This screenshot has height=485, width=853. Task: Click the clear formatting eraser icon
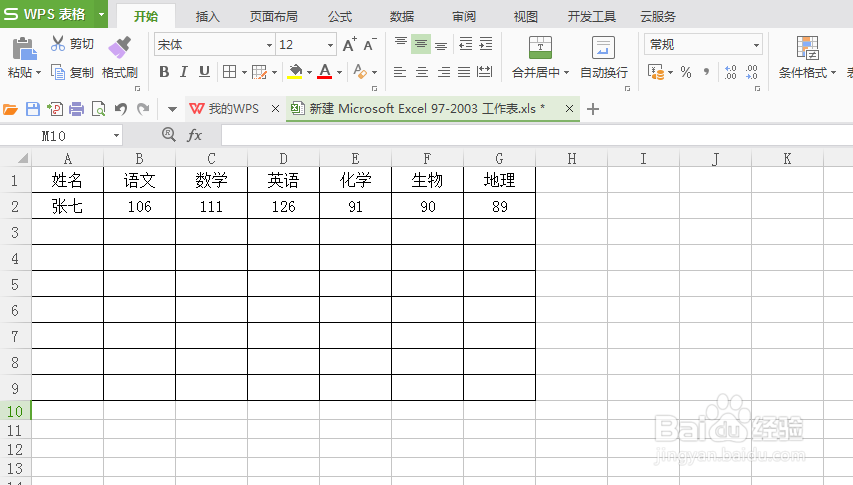360,72
